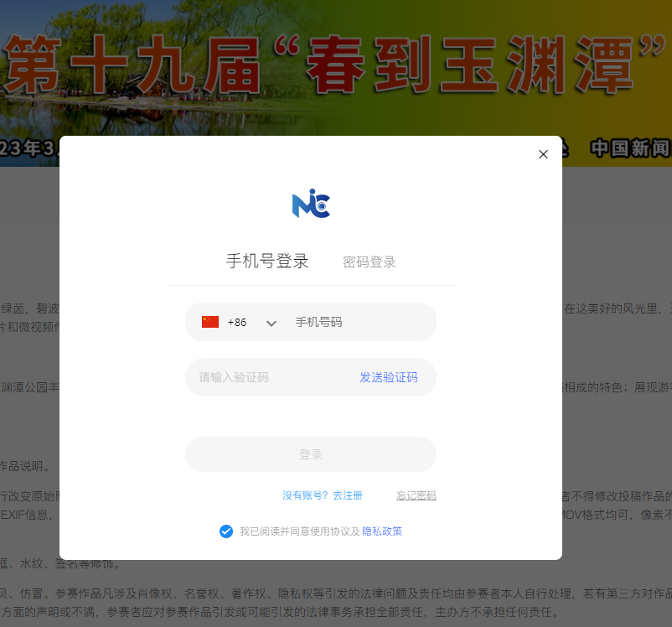Click the 忘记密码 forgot password link
The height and width of the screenshot is (627, 672).
416,495
